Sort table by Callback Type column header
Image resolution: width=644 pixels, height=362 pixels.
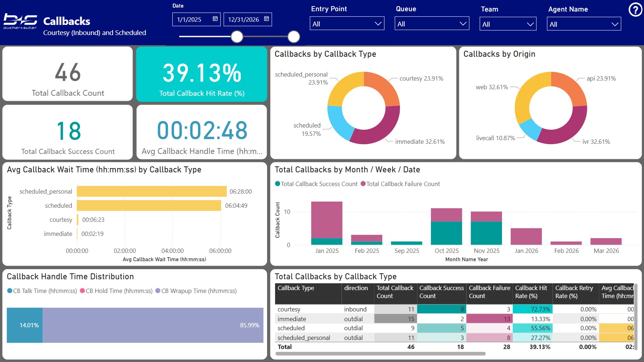tap(296, 288)
